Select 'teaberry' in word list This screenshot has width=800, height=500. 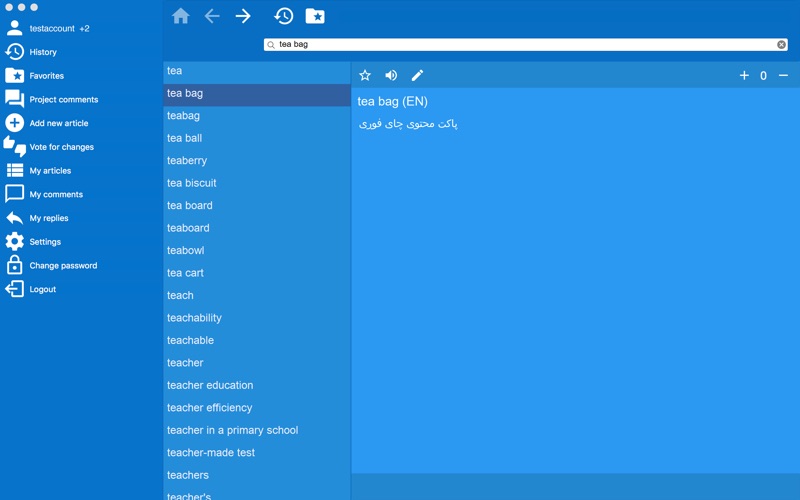[257, 161]
